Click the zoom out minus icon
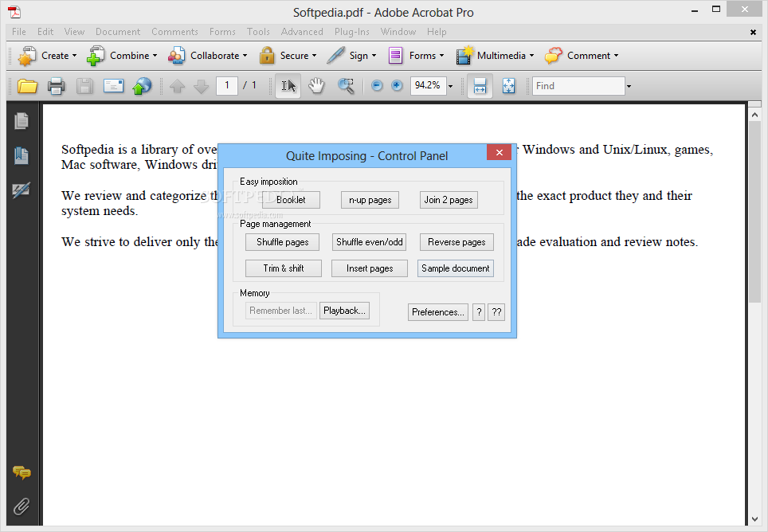Viewport: 768px width, 532px height. point(377,86)
